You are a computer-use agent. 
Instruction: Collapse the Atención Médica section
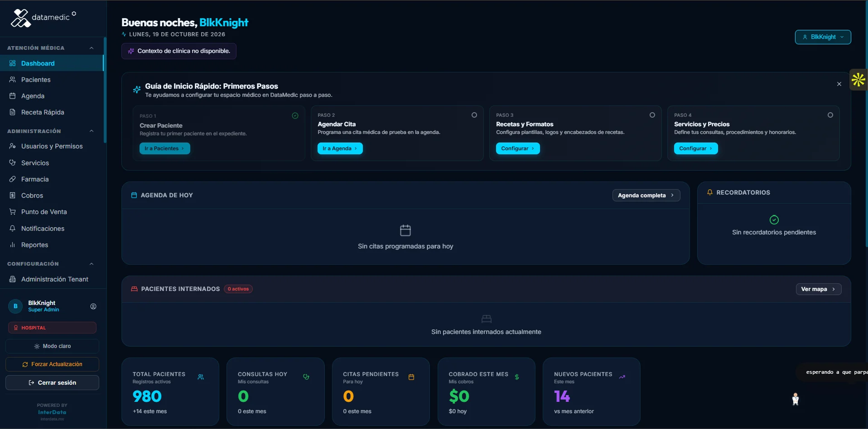[x=92, y=48]
